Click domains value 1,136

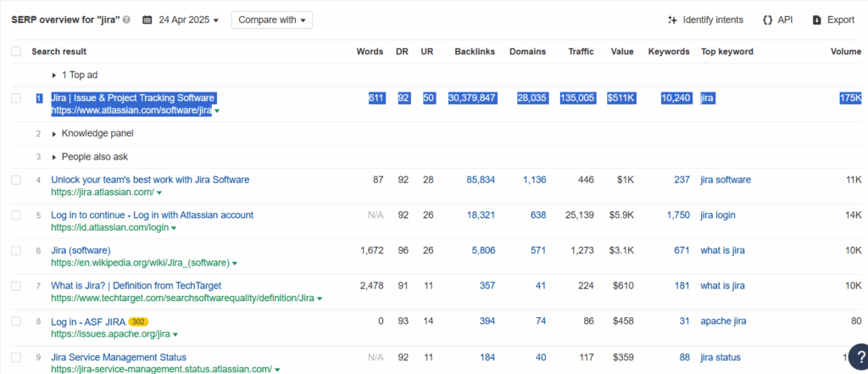(x=535, y=180)
